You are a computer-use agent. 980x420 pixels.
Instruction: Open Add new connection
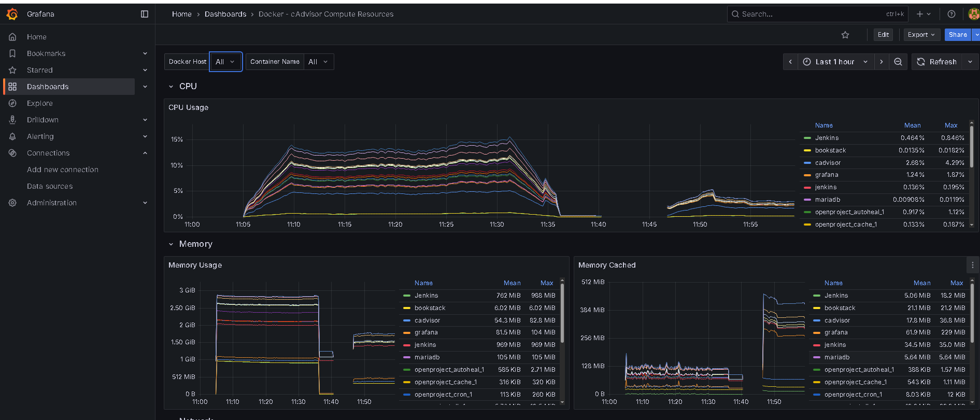(63, 170)
